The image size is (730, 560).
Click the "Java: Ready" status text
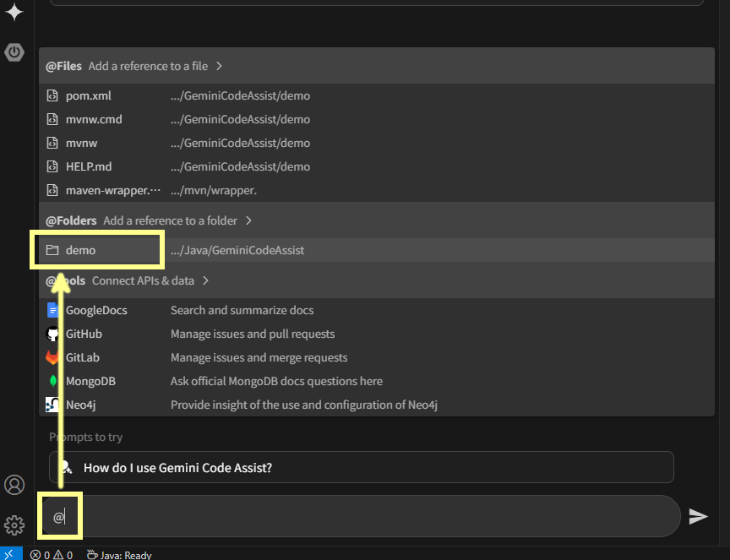tap(126, 555)
